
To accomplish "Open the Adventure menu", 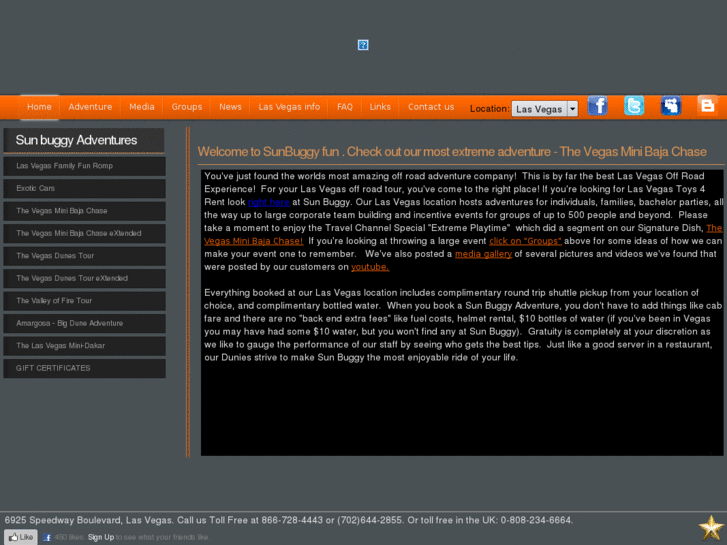I will click(x=90, y=107).
